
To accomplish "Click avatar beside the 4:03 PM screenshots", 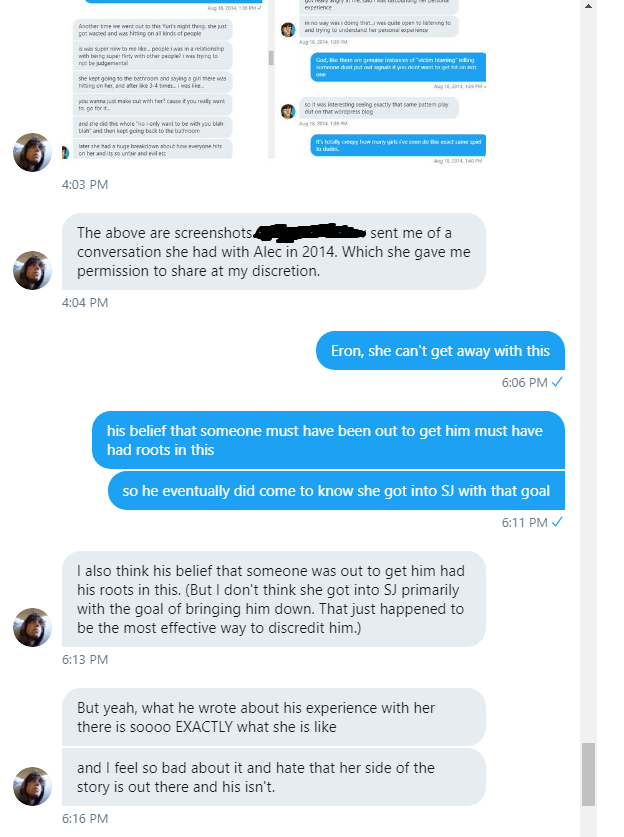I will 32,152.
